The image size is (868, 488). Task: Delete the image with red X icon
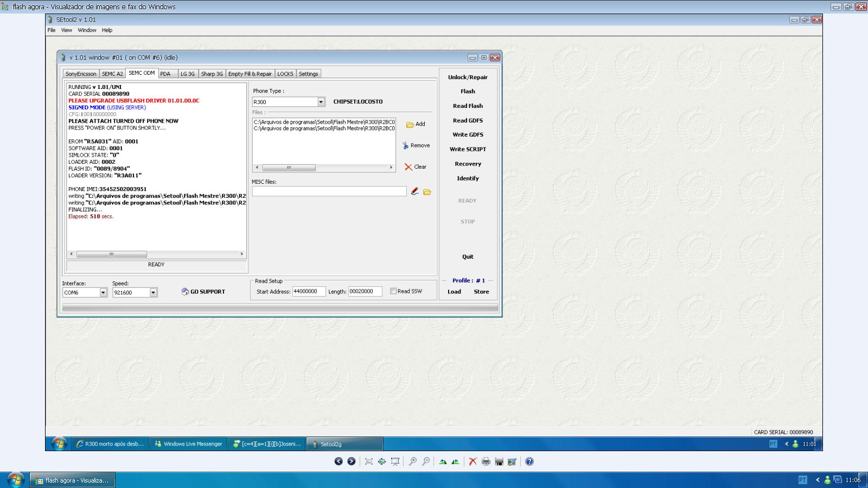pyautogui.click(x=473, y=461)
